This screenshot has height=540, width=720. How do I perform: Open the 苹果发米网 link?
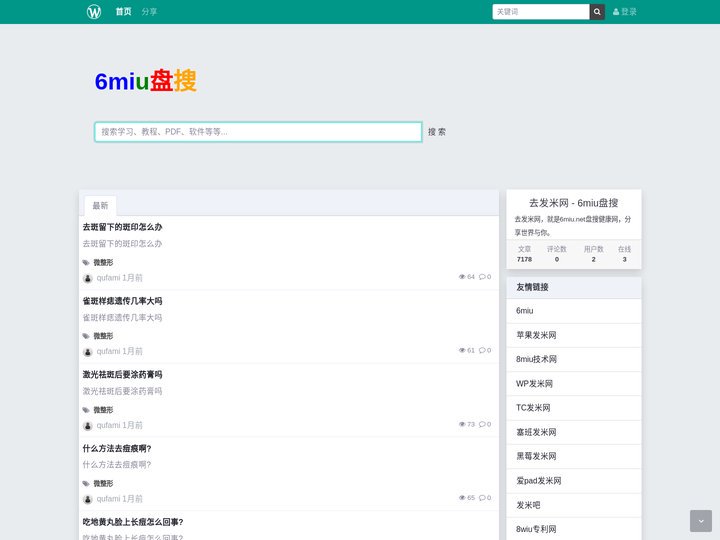point(574,335)
